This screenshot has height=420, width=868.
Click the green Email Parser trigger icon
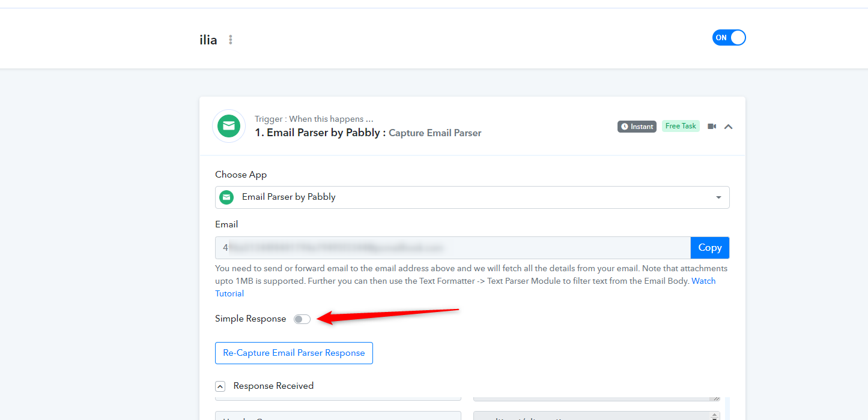click(x=229, y=126)
